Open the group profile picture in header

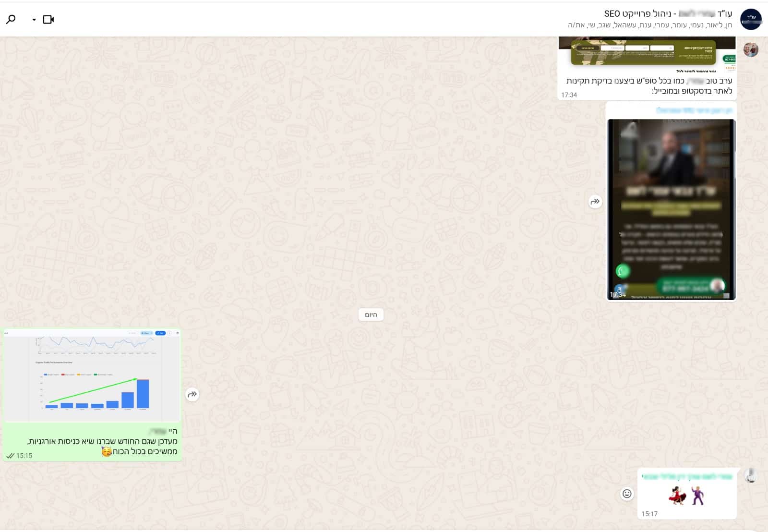click(751, 19)
